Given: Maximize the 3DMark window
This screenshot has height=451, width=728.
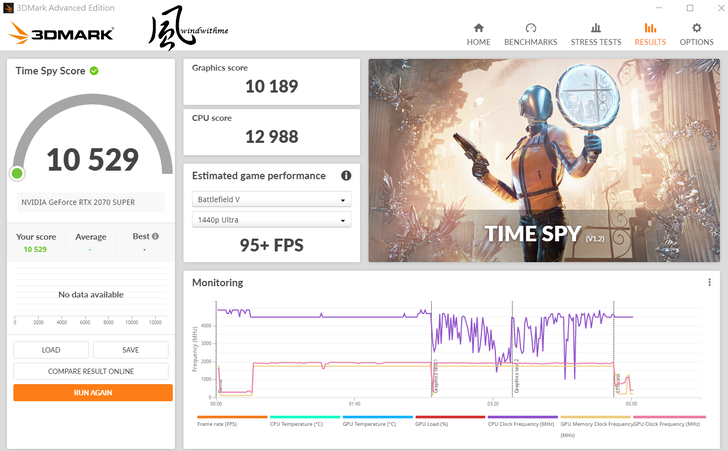Looking at the screenshot, I should click(x=690, y=8).
